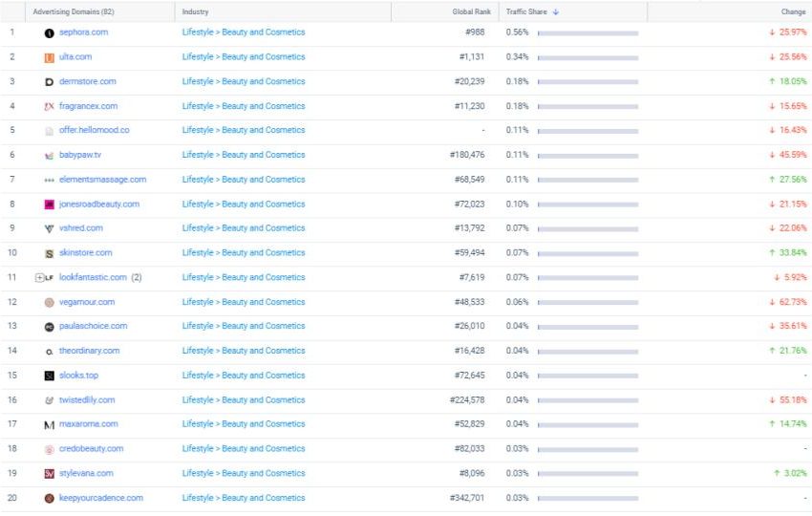Click the lookfantastic.com LF favicon
This screenshot has height=516, width=812.
coord(49,278)
